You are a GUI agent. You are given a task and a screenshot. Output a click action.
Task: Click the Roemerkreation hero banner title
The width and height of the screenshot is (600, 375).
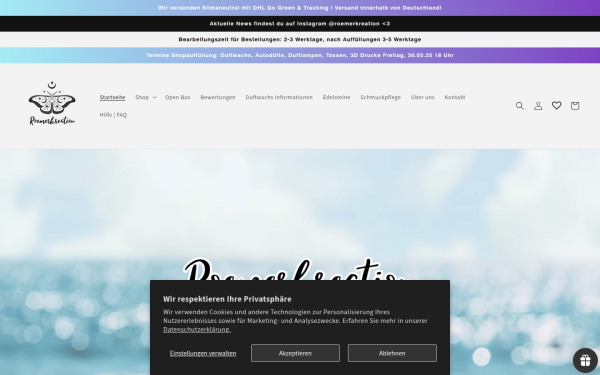295,270
